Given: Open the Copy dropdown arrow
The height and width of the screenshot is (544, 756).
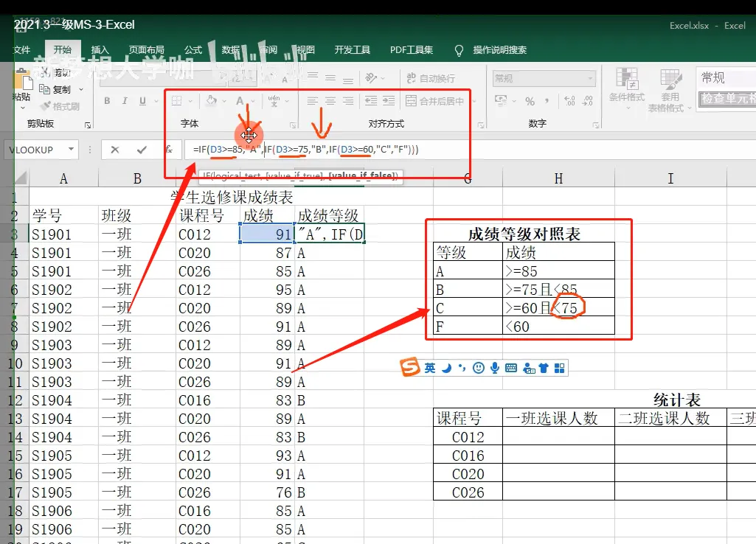Looking at the screenshot, I should click(81, 90).
